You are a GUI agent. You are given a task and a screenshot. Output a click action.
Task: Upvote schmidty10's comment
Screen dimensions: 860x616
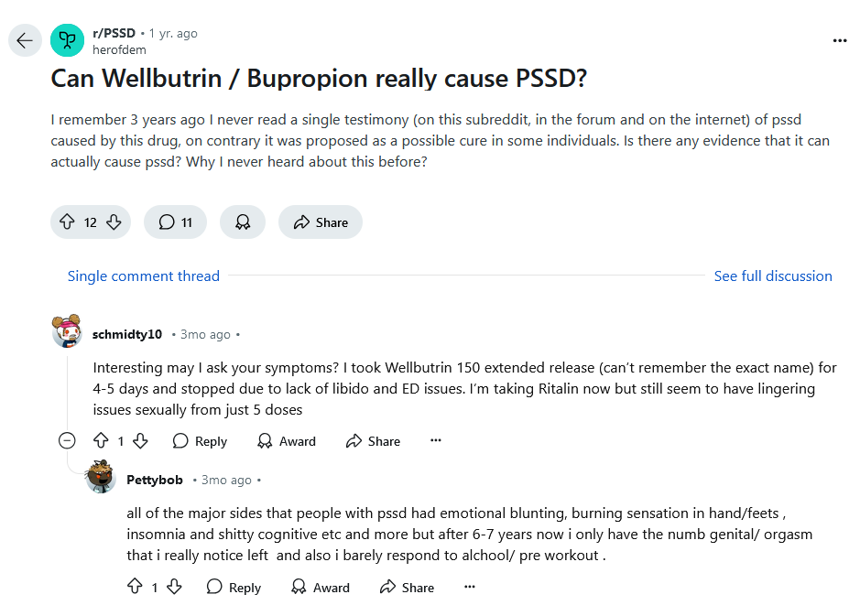[101, 440]
